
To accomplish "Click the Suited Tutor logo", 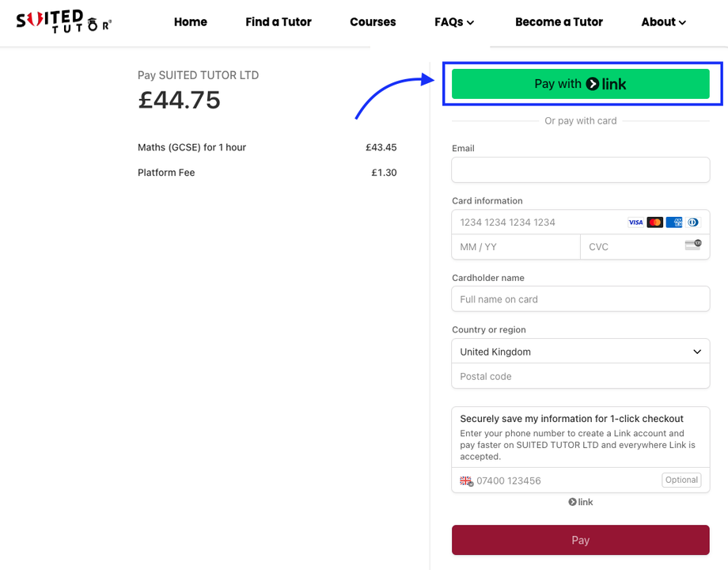I will (x=63, y=21).
